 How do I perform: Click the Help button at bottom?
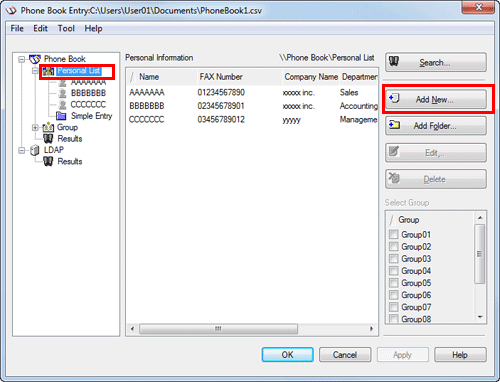(x=460, y=355)
